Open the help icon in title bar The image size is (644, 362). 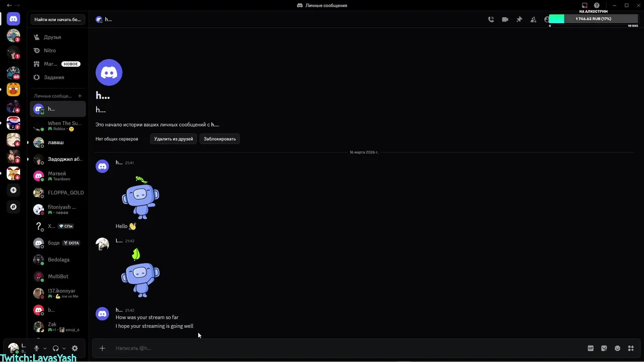(597, 6)
